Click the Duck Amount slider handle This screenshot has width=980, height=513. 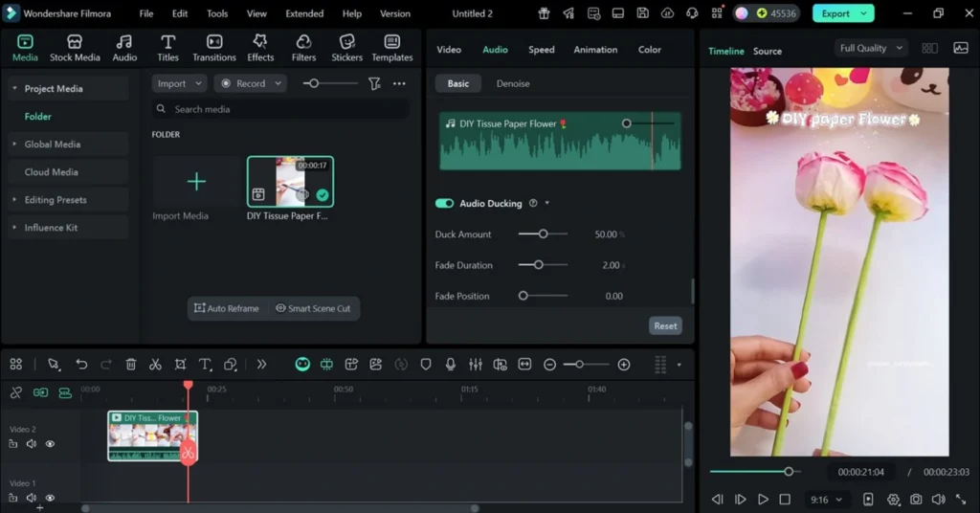[x=543, y=234]
